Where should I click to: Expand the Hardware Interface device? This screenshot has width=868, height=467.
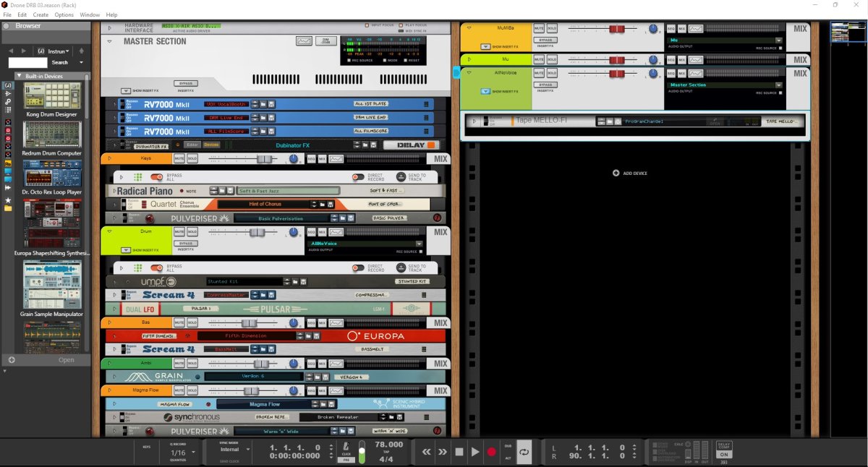tap(110, 28)
